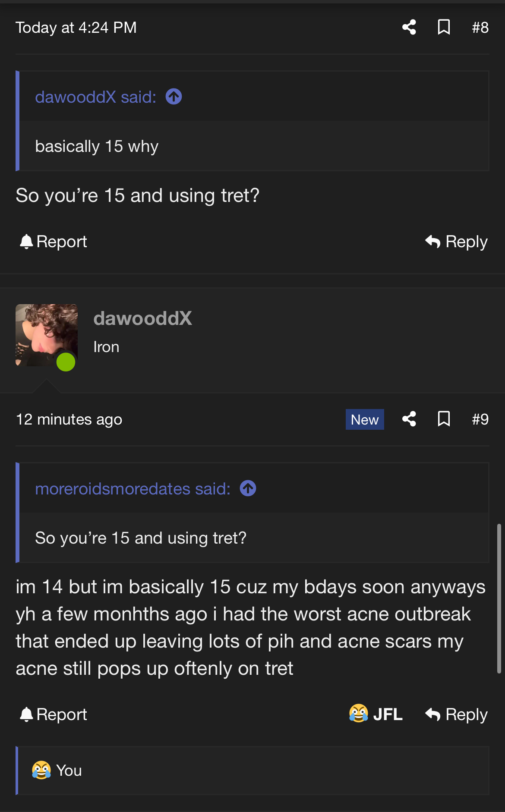Share post #9

[409, 419]
